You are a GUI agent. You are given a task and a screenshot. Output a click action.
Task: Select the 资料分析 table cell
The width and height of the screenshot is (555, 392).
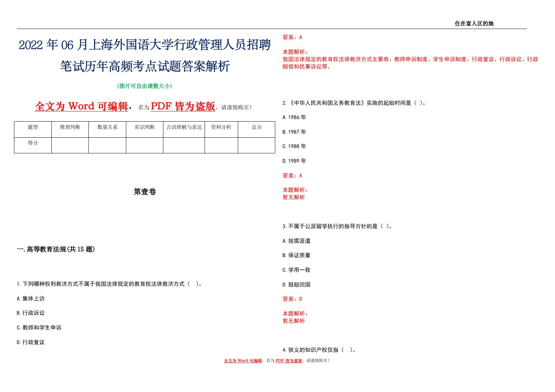click(x=221, y=129)
